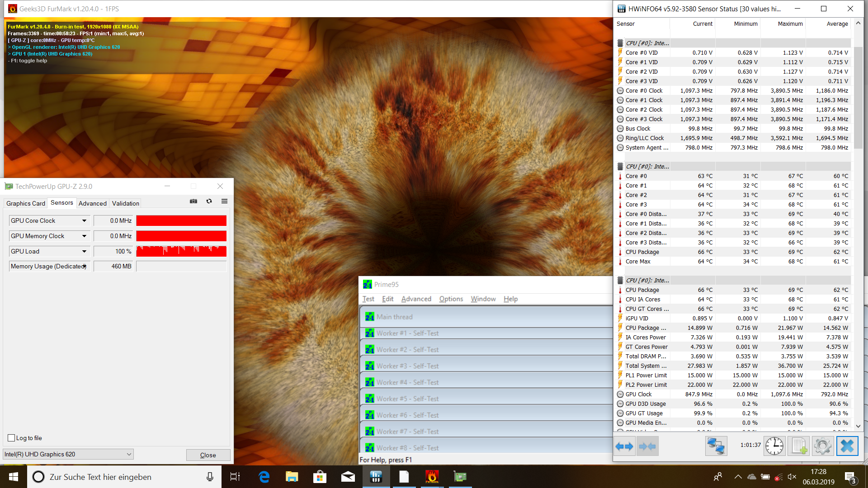The height and width of the screenshot is (488, 868).
Task: Click the Windows search box on taskbar
Action: pyautogui.click(x=122, y=477)
